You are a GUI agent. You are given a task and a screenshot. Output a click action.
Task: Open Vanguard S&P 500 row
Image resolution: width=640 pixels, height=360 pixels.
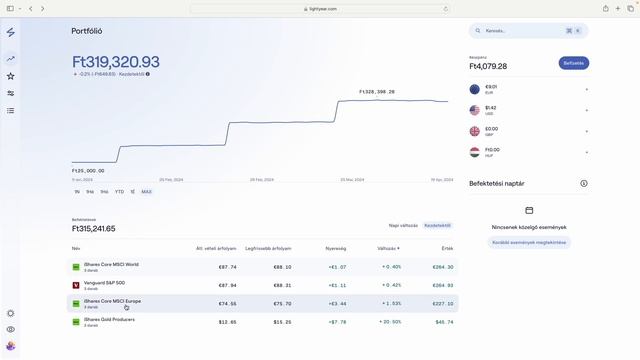pyautogui.click(x=263, y=285)
